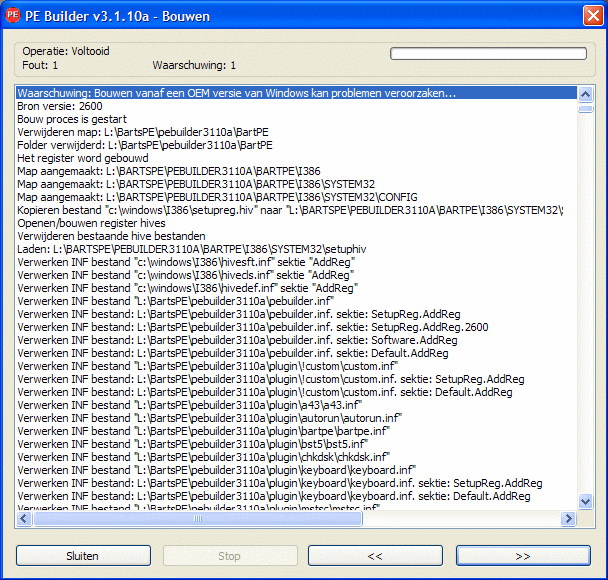This screenshot has width=608, height=580.
Task: Select 'Het register word gebouwd' line
Action: pos(297,158)
